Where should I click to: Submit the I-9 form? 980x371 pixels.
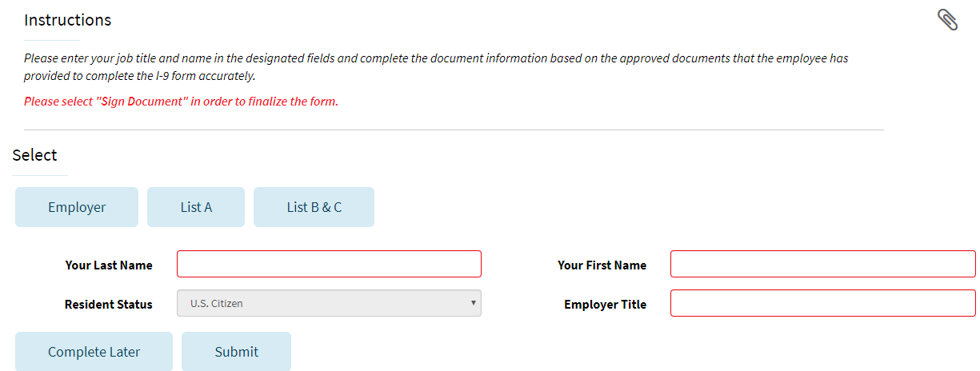(x=236, y=352)
